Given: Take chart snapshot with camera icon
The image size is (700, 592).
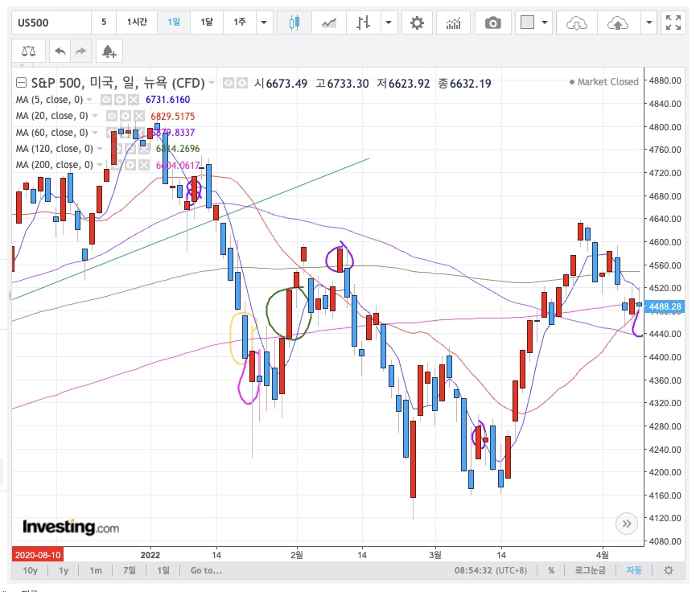Looking at the screenshot, I should [493, 23].
